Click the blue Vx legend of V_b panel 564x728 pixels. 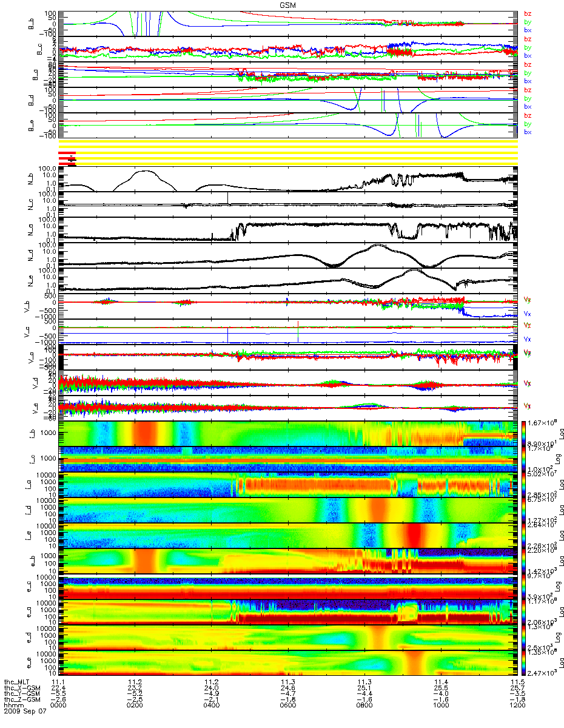(528, 314)
